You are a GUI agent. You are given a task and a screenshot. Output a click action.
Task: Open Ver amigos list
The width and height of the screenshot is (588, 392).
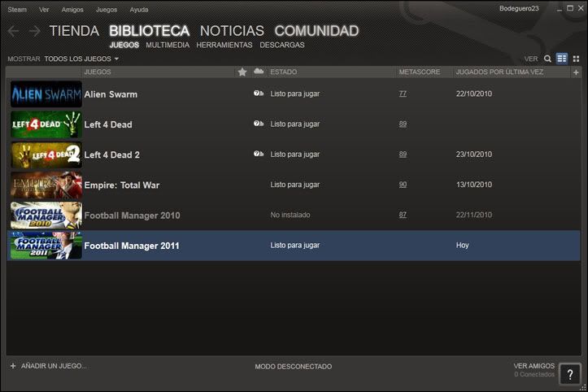534,366
